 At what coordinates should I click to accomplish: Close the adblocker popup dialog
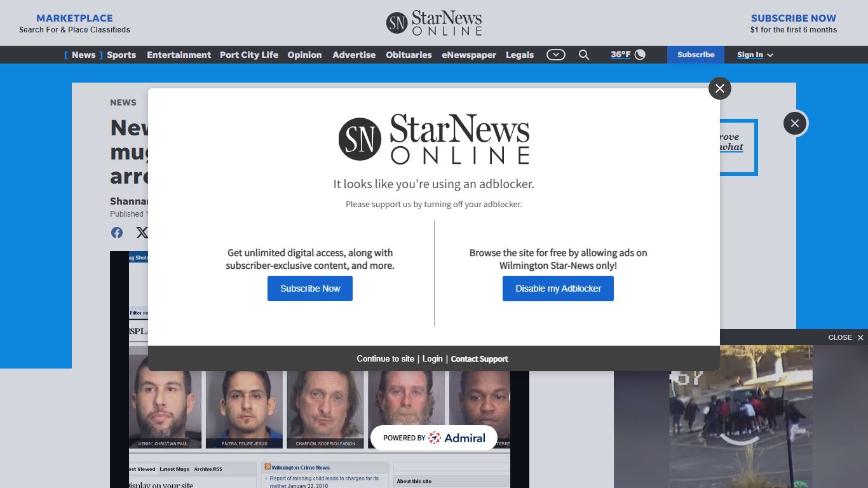[720, 88]
